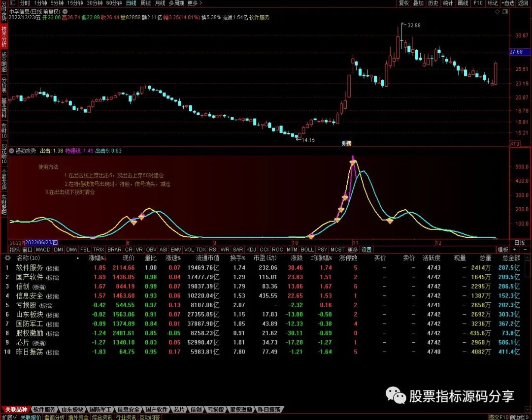Open the 复权 adjustment menu
The width and height of the screenshot is (532, 420).
click(x=404, y=3)
